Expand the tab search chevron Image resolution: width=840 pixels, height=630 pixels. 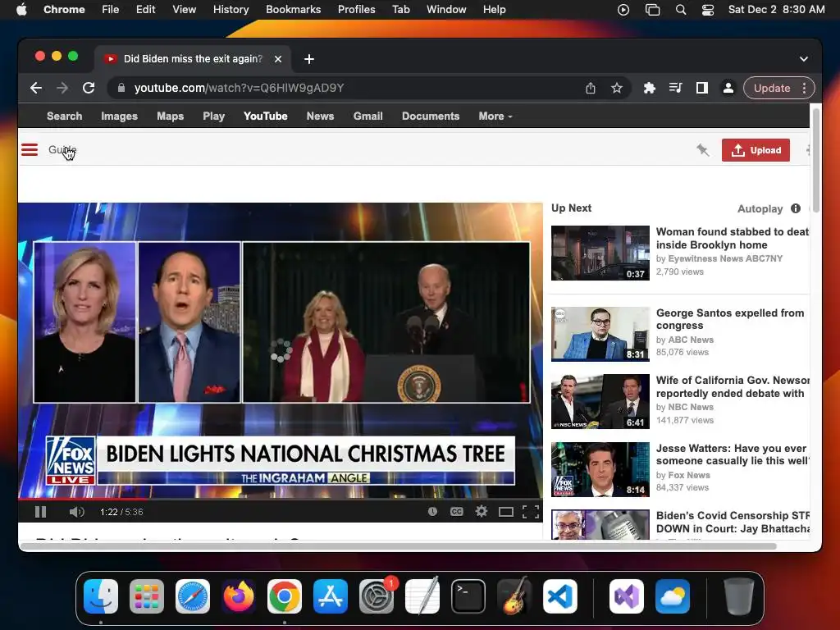804,59
